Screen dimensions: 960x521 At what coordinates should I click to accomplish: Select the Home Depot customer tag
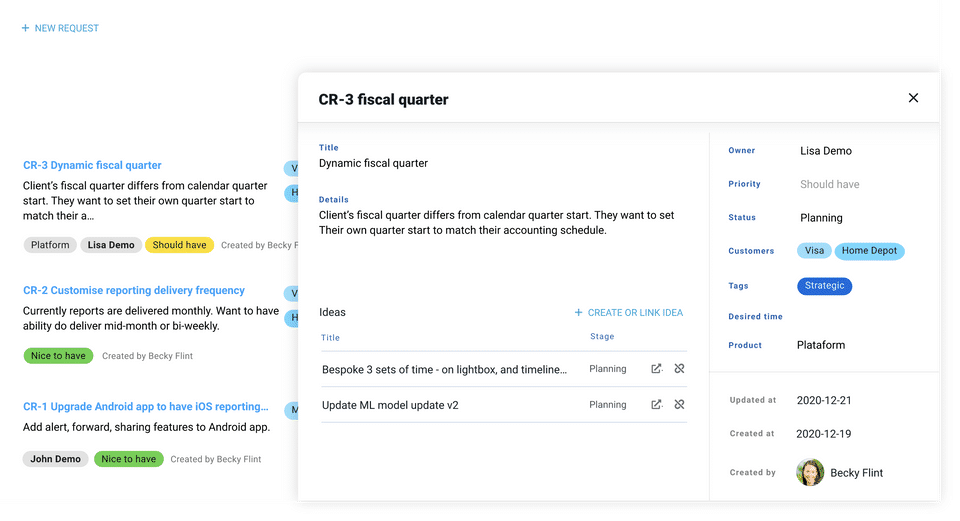869,251
